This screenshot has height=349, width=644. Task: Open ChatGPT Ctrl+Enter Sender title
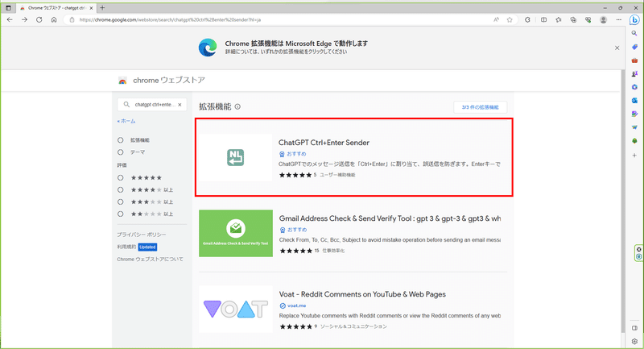pos(324,143)
